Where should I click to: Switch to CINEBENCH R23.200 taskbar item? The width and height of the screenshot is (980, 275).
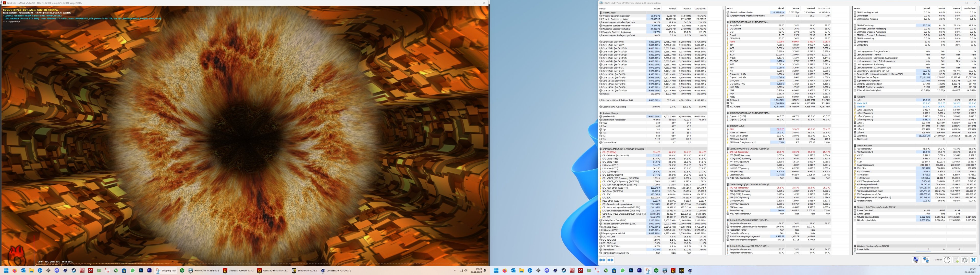click(336, 270)
